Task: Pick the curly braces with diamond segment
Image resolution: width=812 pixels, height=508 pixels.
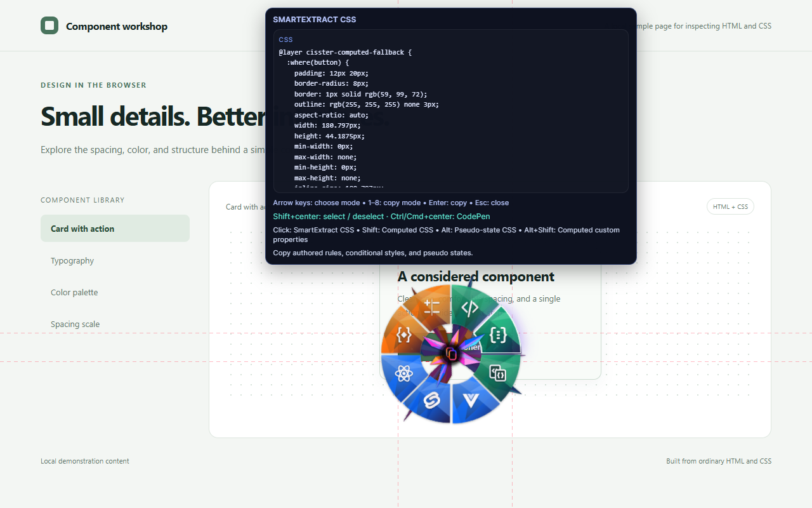Action: (x=404, y=335)
